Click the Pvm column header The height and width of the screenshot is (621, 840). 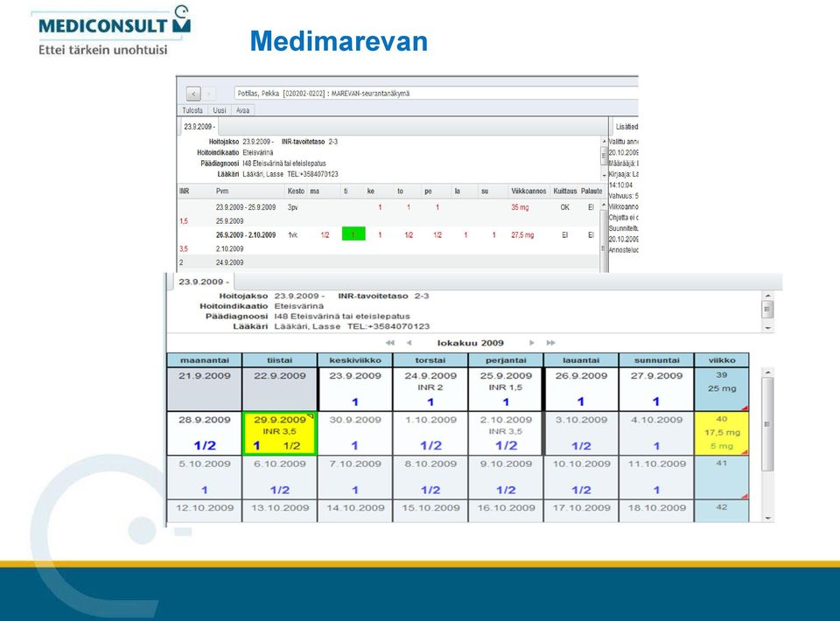pos(222,192)
